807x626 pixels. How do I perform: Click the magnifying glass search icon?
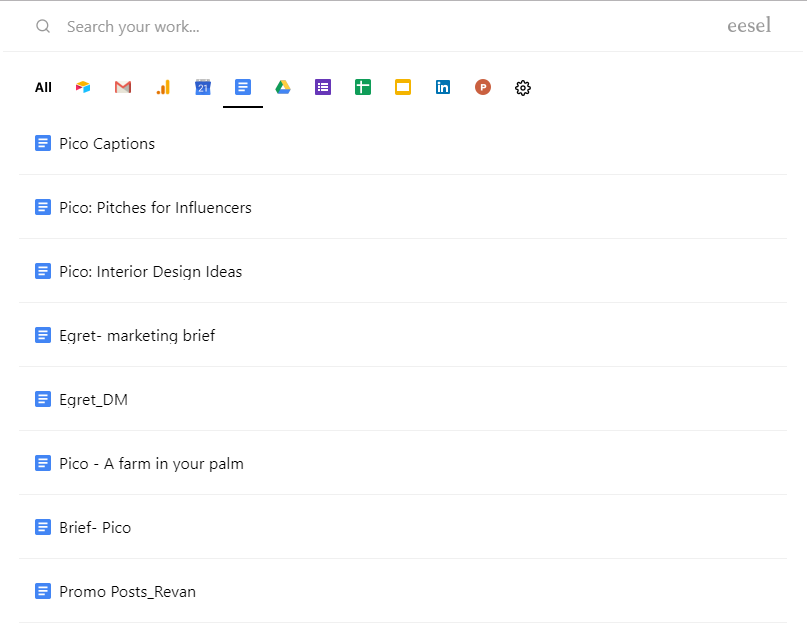[43, 26]
